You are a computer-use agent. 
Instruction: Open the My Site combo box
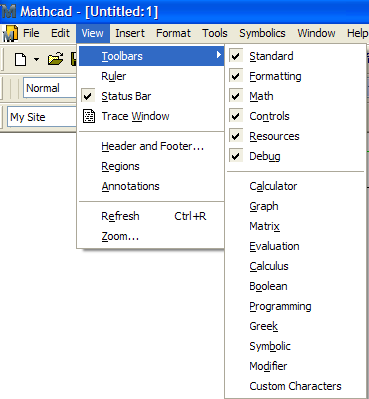click(x=42, y=117)
